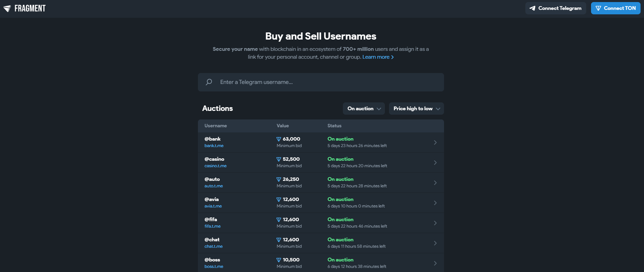Click the chevron arrow on @avia row
This screenshot has width=644, height=272.
pos(435,203)
